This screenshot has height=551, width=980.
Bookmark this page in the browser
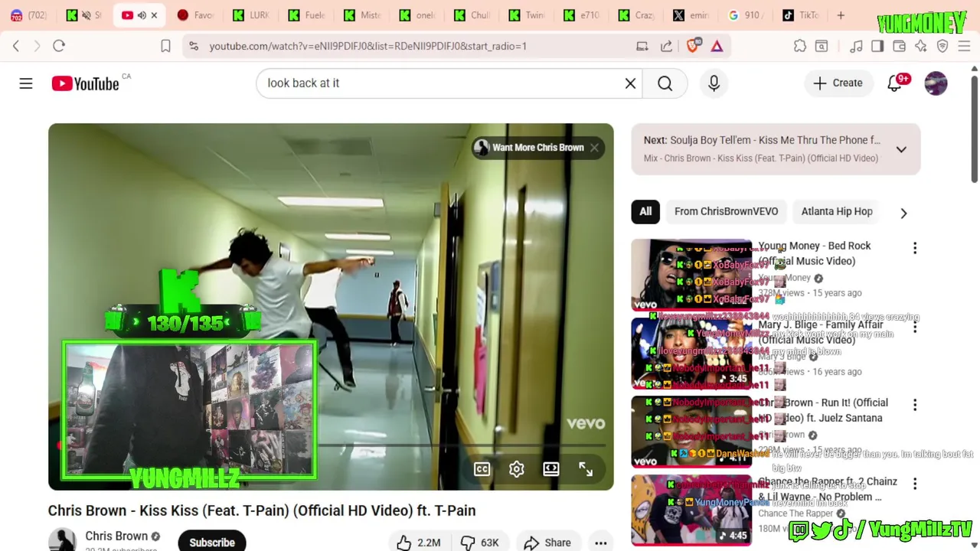(x=165, y=46)
